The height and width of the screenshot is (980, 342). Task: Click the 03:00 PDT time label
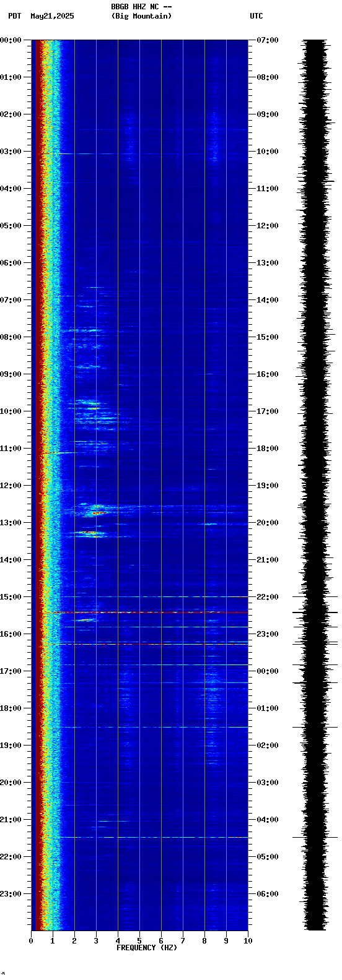coord(11,152)
